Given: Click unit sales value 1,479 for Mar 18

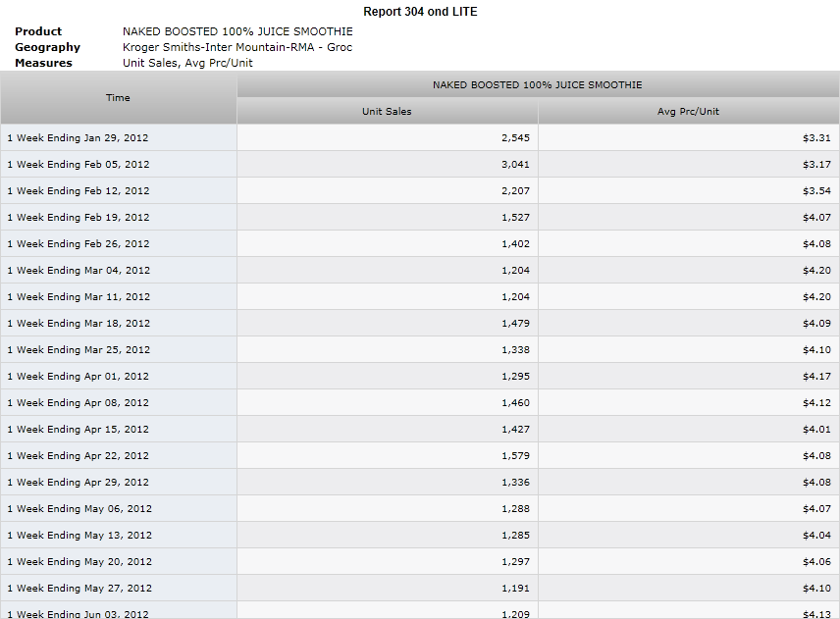Looking at the screenshot, I should coord(515,324).
